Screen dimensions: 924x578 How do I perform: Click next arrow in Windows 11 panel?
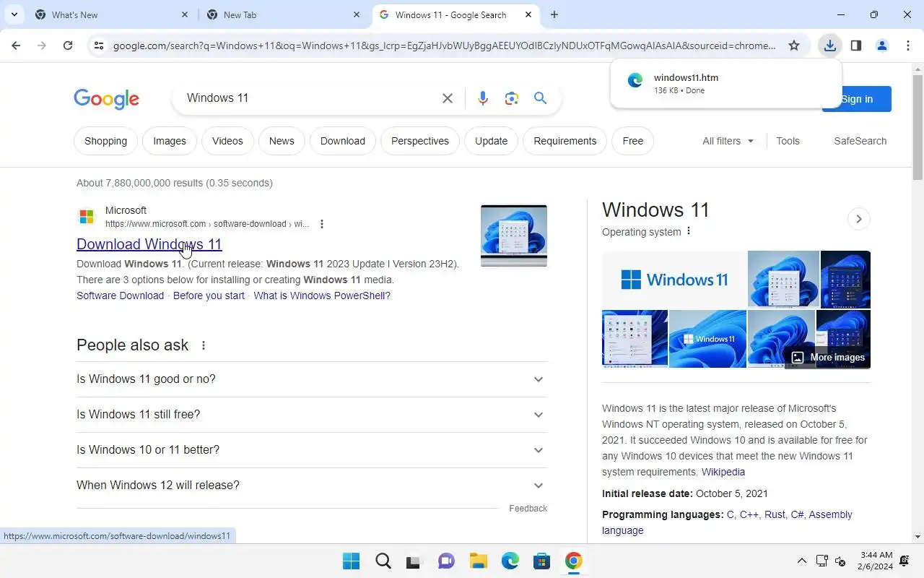(x=858, y=219)
